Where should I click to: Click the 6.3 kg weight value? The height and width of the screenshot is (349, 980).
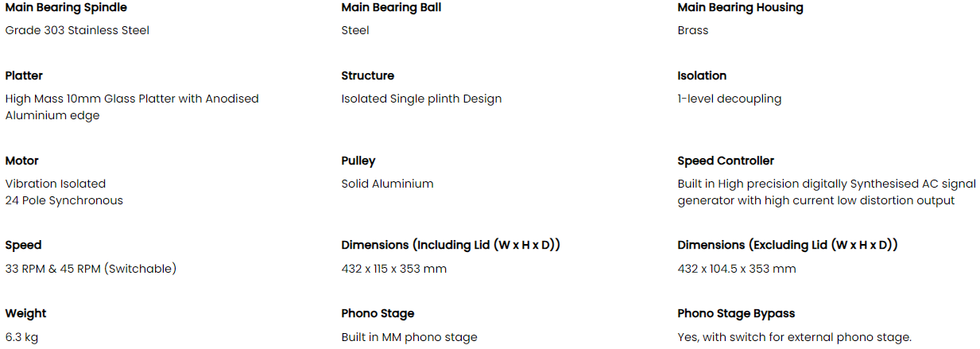click(x=21, y=338)
